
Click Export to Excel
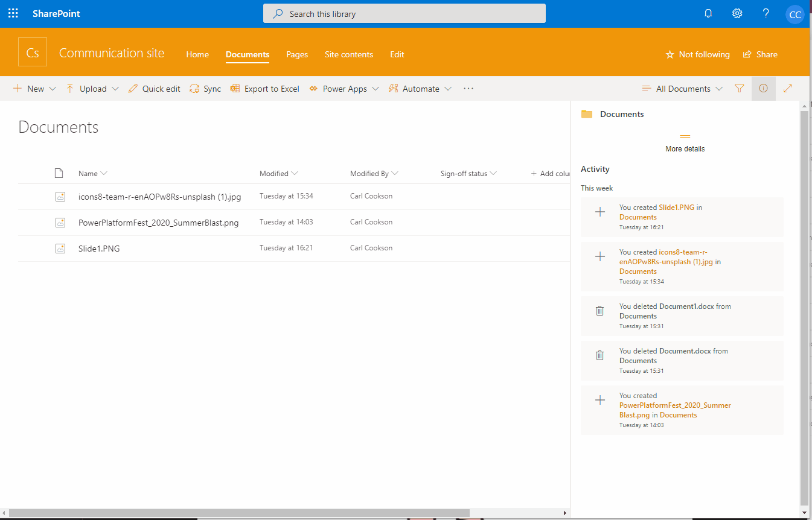click(x=265, y=89)
